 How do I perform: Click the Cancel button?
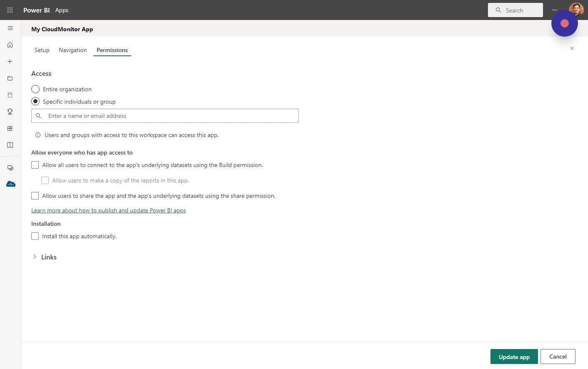click(558, 357)
